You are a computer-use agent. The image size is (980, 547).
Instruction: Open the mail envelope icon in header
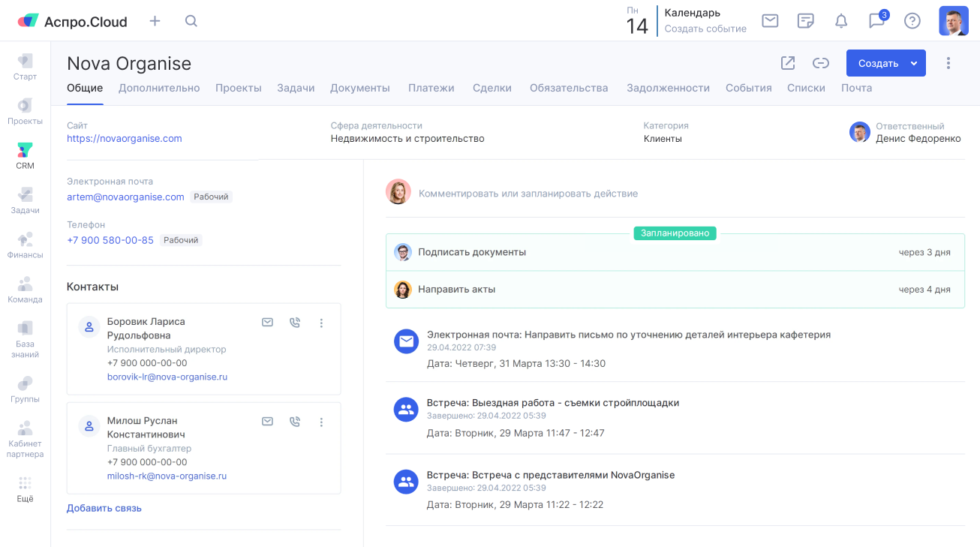point(770,21)
